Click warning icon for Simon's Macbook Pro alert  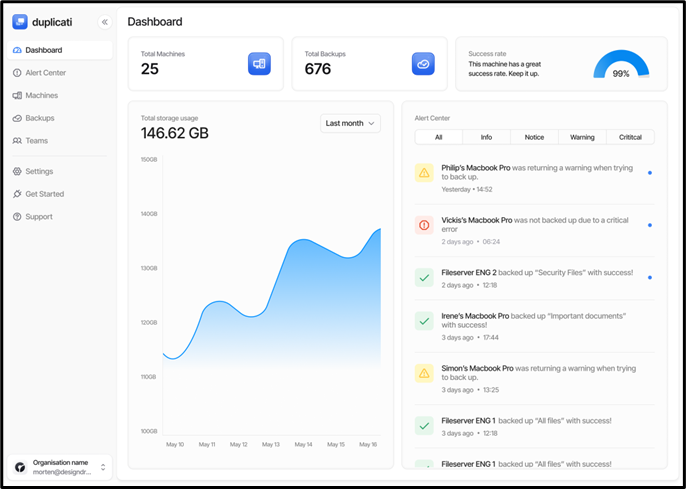click(x=424, y=374)
